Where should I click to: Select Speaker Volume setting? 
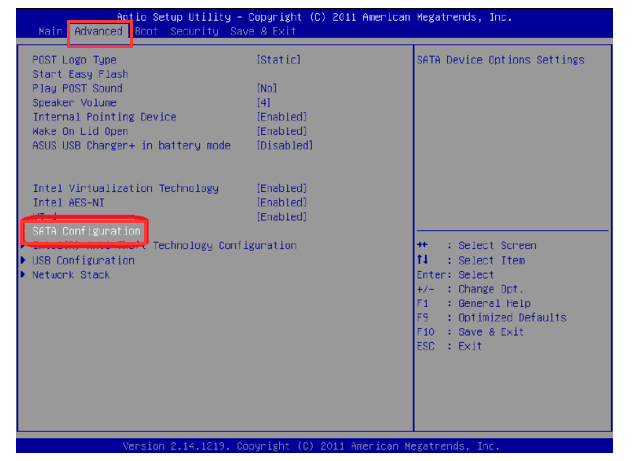point(75,103)
